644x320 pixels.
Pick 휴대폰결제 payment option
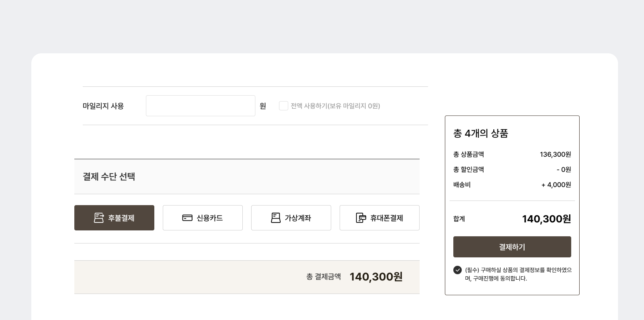[x=379, y=218]
